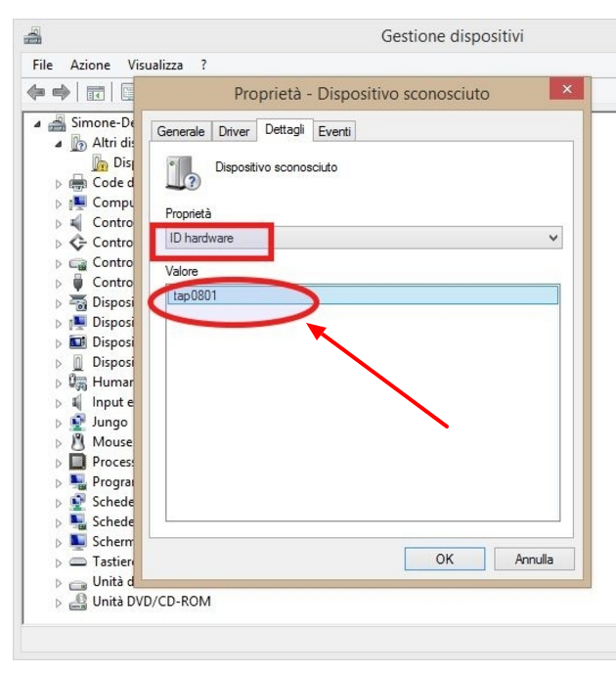Screen dimensions: 616x675
Task: Click the Back arrow toolbar icon
Action: pyautogui.click(x=36, y=92)
